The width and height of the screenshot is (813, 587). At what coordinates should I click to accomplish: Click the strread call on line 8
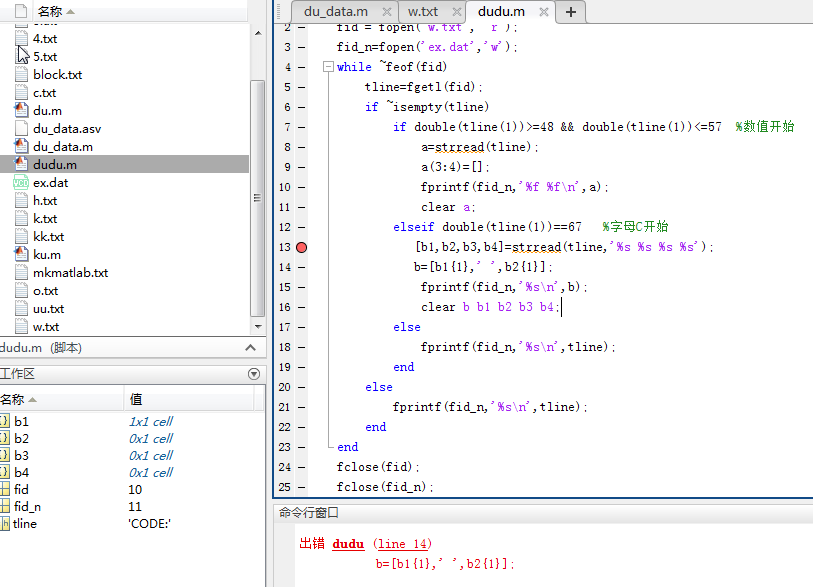coord(460,147)
